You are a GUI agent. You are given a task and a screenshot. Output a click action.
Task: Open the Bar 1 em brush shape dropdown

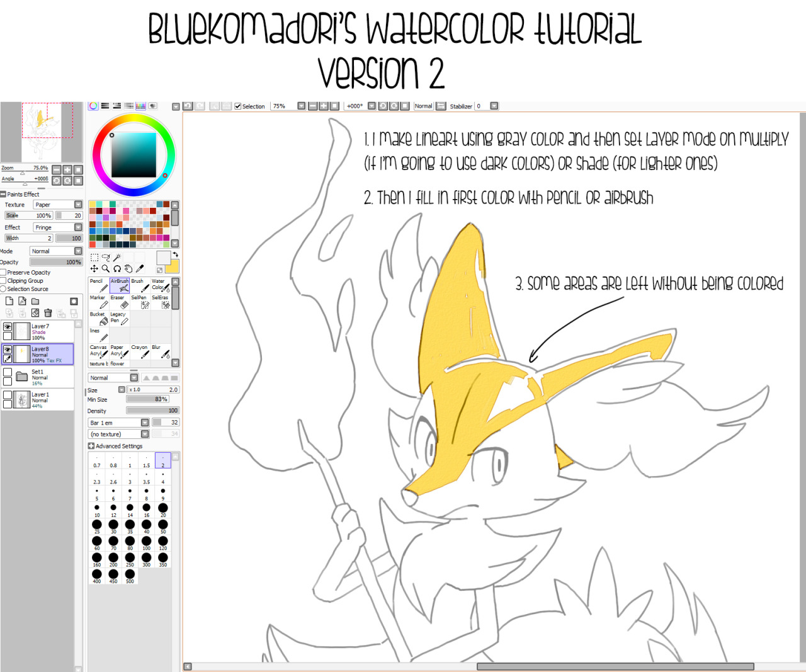coord(118,423)
